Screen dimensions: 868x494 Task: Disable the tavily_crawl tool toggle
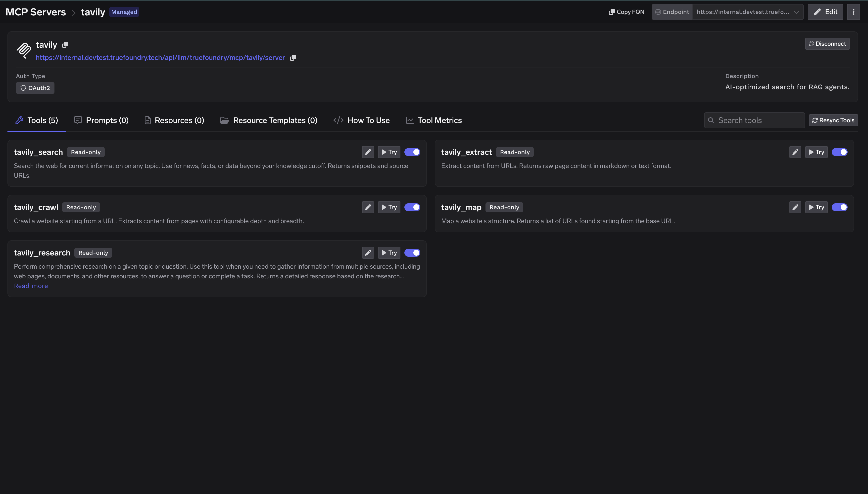point(412,207)
